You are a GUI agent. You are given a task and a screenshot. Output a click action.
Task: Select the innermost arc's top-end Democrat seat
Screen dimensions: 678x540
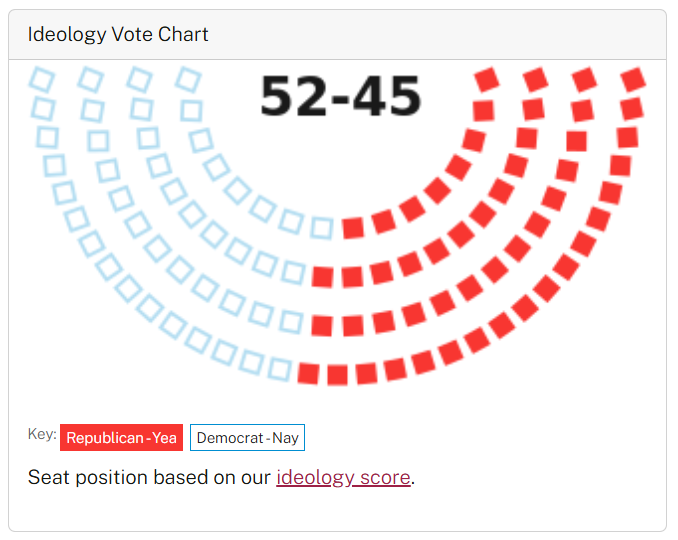pos(188,80)
